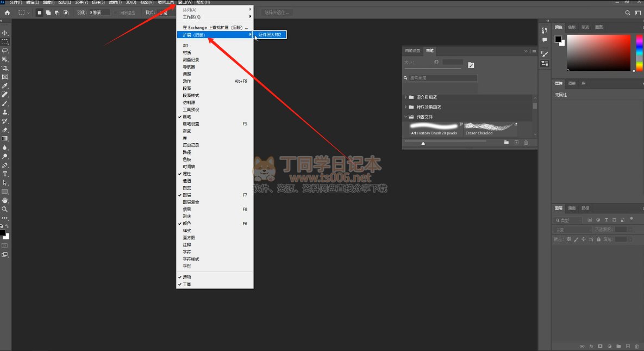
Task: Click the Eraser Chiseled brush thumbnail
Action: pyautogui.click(x=491, y=129)
